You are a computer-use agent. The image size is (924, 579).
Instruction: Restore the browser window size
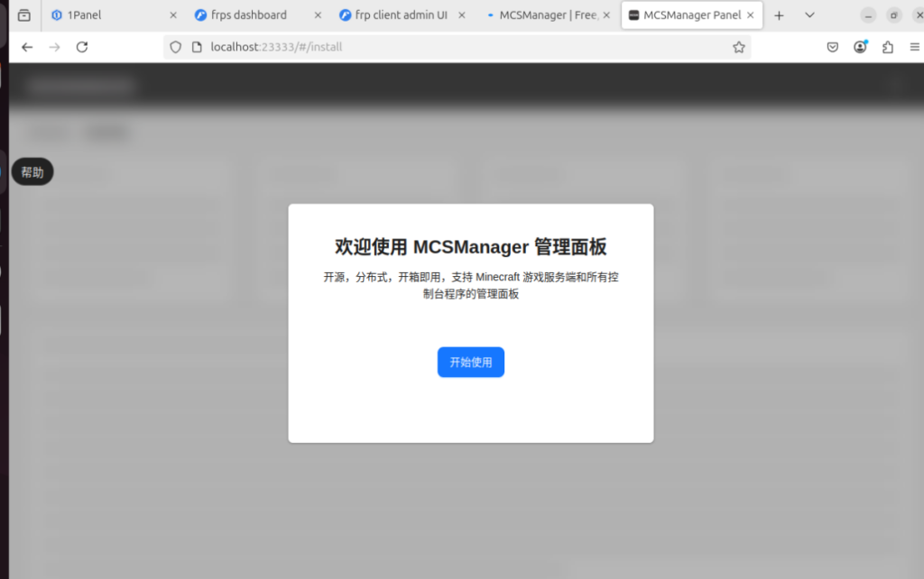(x=894, y=16)
